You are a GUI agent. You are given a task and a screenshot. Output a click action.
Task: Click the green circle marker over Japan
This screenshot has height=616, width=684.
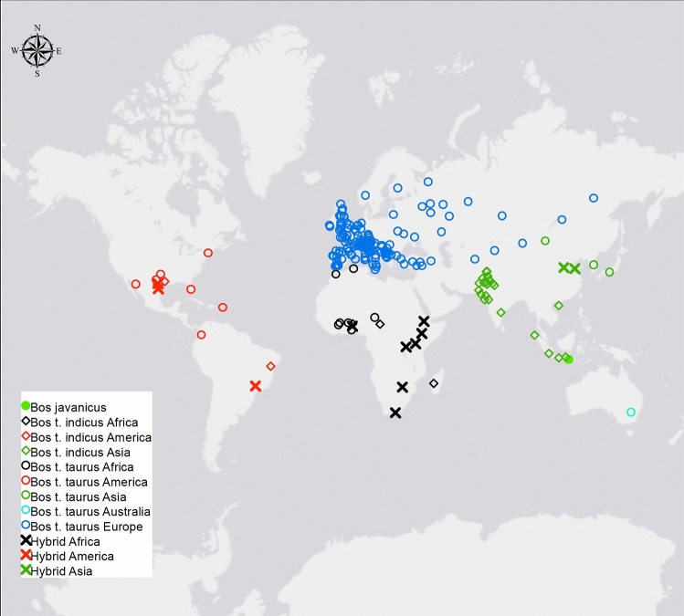tap(609, 272)
